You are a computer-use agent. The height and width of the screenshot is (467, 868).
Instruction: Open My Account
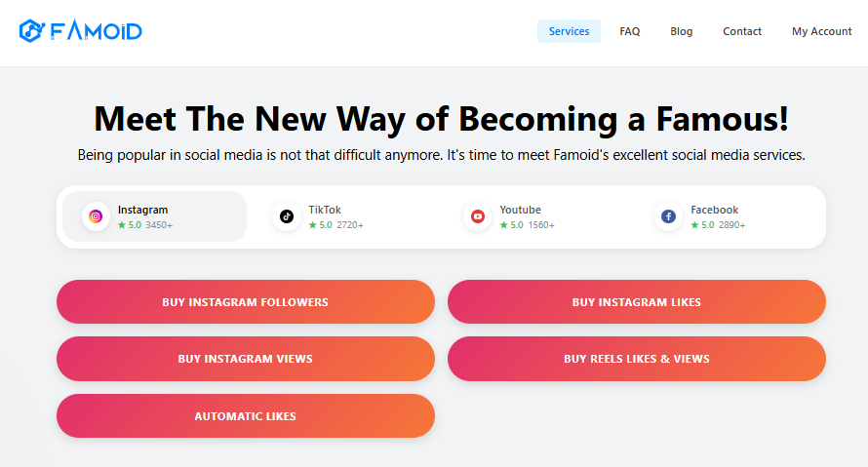coord(821,31)
